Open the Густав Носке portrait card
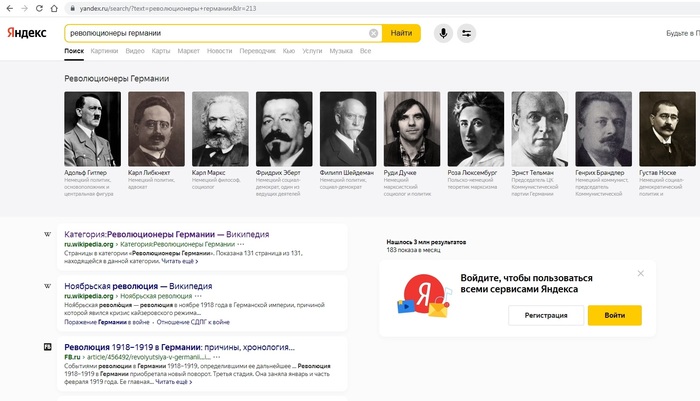Image resolution: width=700 pixels, height=401 pixels. point(667,129)
